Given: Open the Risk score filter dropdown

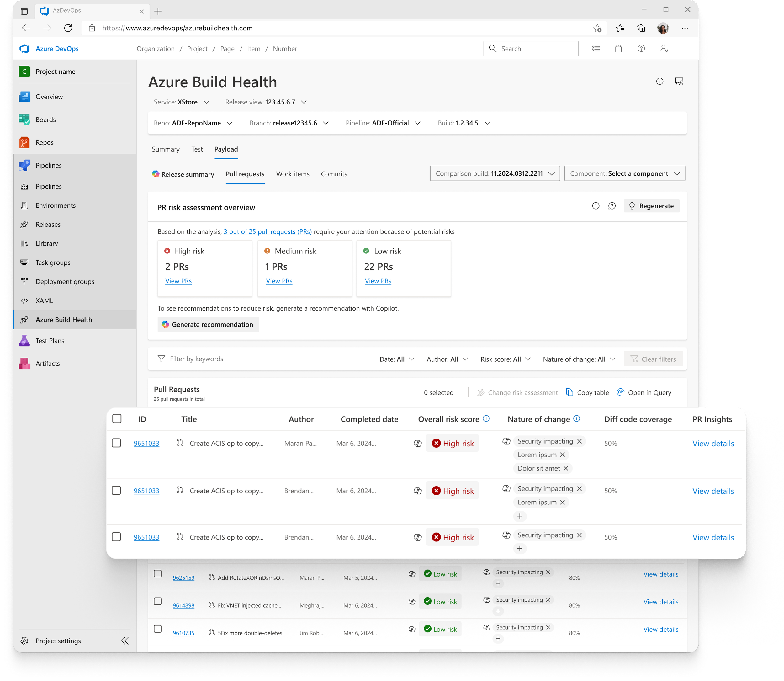Looking at the screenshot, I should click(x=505, y=359).
